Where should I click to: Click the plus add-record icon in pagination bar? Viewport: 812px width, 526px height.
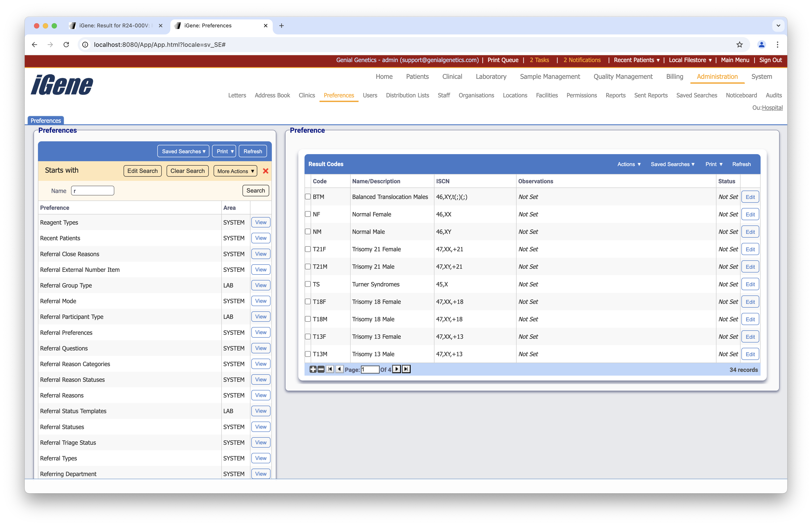[312, 369]
